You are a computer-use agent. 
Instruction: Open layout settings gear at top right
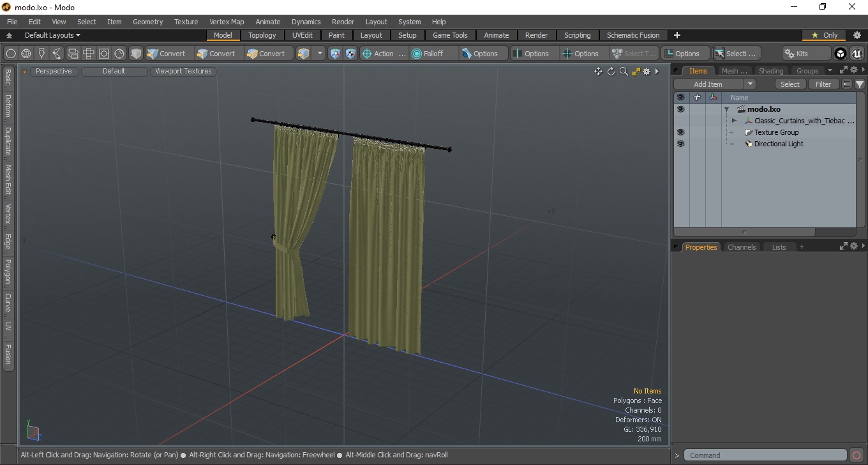(x=857, y=35)
